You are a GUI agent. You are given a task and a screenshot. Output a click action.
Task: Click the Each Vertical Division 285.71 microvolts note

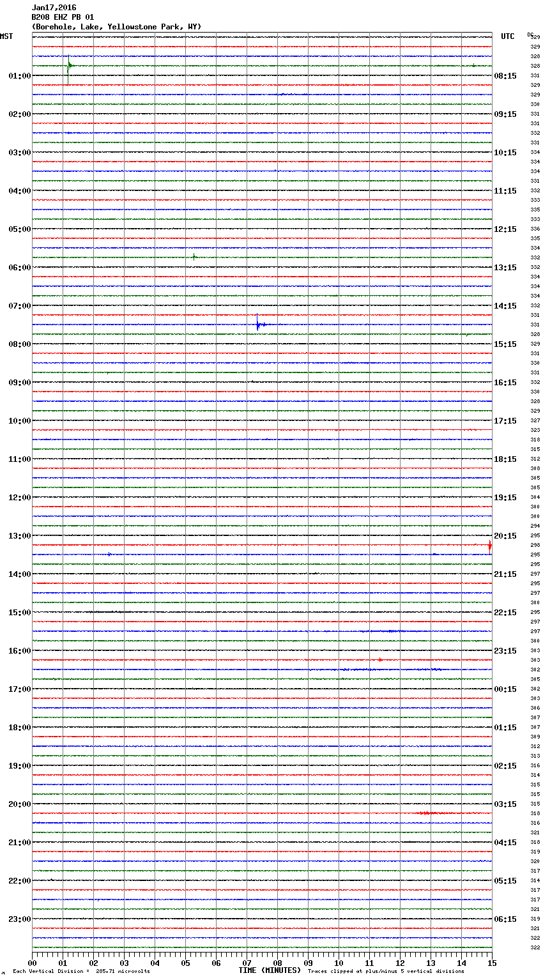pyautogui.click(x=81, y=971)
